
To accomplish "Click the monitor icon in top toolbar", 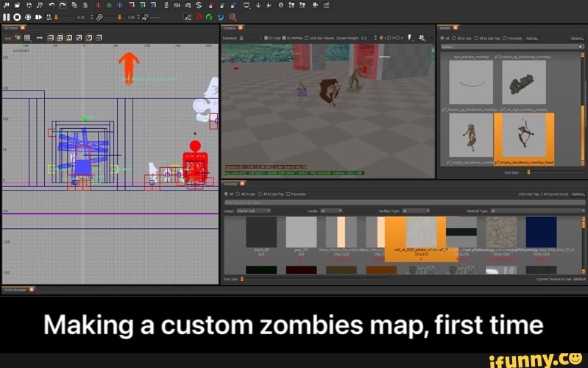I will click(247, 5).
